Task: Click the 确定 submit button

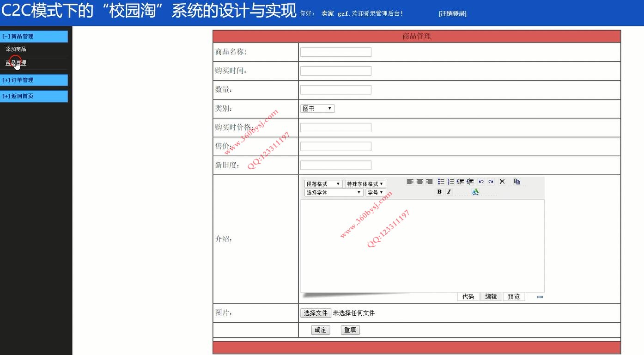Action: [x=321, y=330]
